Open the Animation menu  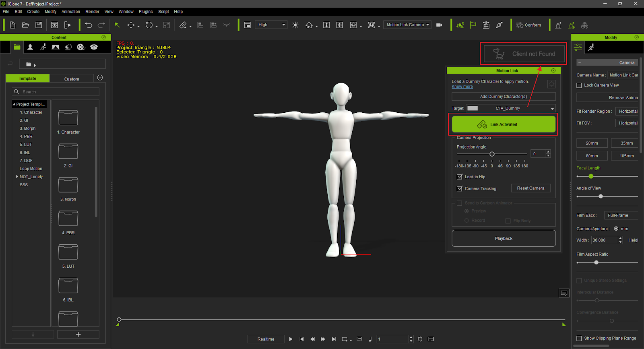click(x=71, y=12)
